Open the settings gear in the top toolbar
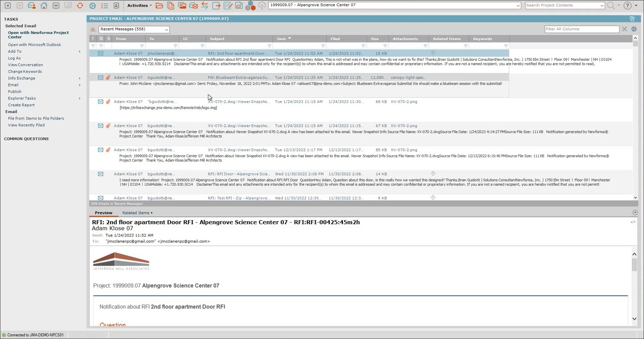Screen dimensions: 644x339 (x=92, y=5)
